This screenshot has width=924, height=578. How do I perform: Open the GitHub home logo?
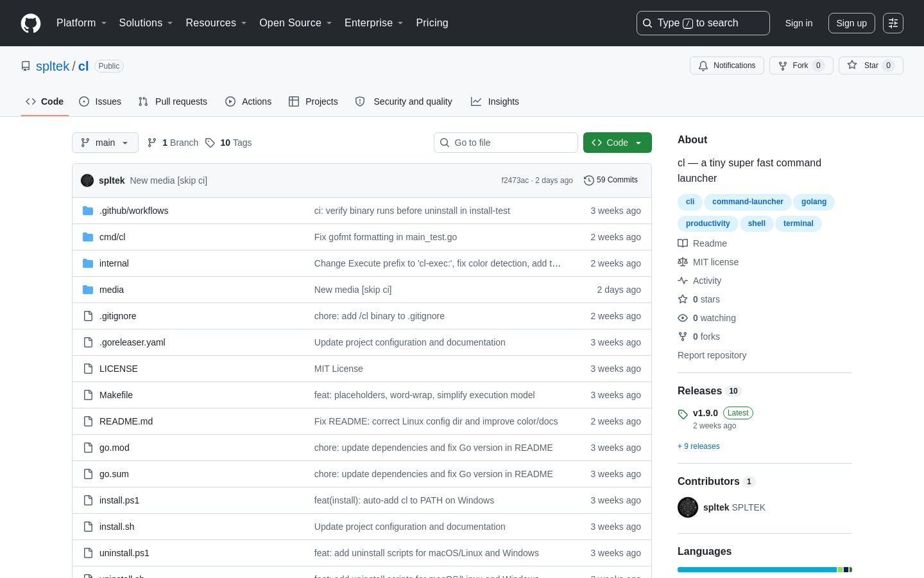point(31,23)
